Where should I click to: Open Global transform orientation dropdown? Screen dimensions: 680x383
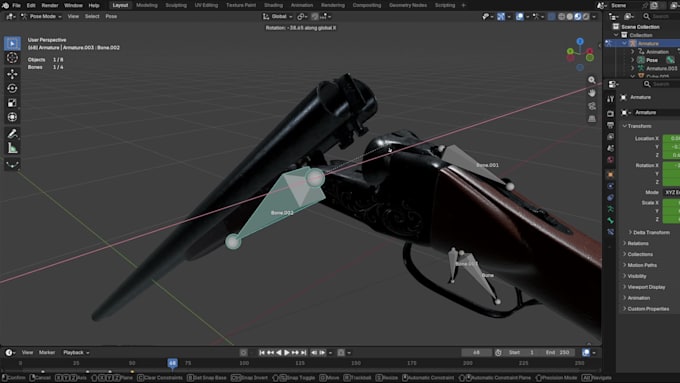[x=278, y=16]
